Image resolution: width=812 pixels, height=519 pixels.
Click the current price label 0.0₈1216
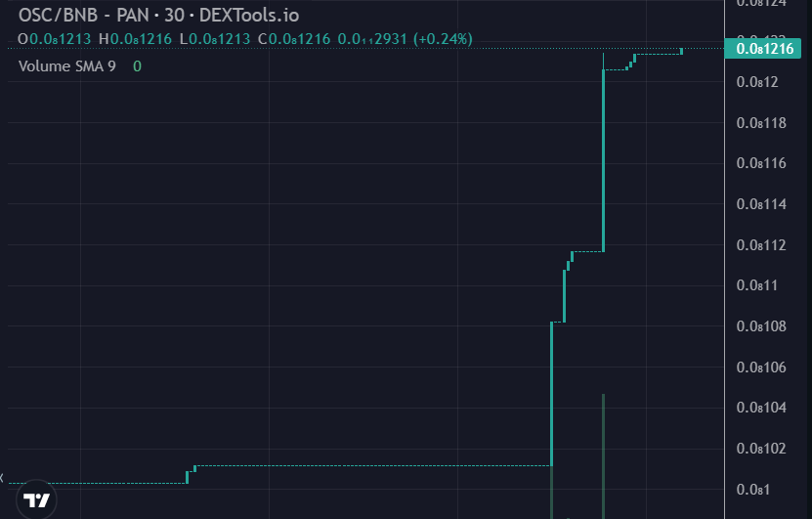tap(763, 49)
